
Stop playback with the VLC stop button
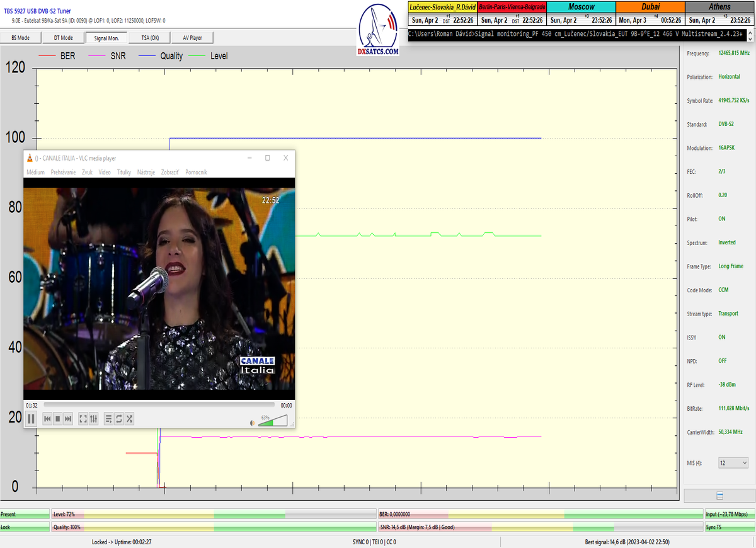57,418
